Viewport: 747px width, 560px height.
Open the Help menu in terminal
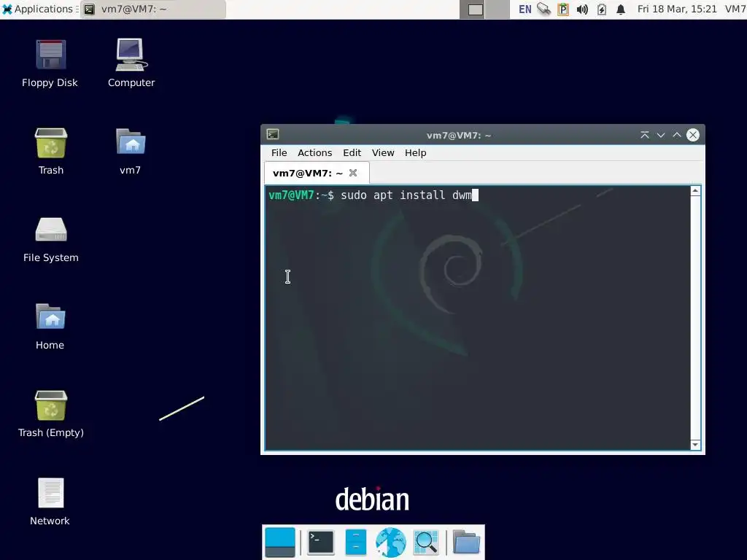[415, 153]
